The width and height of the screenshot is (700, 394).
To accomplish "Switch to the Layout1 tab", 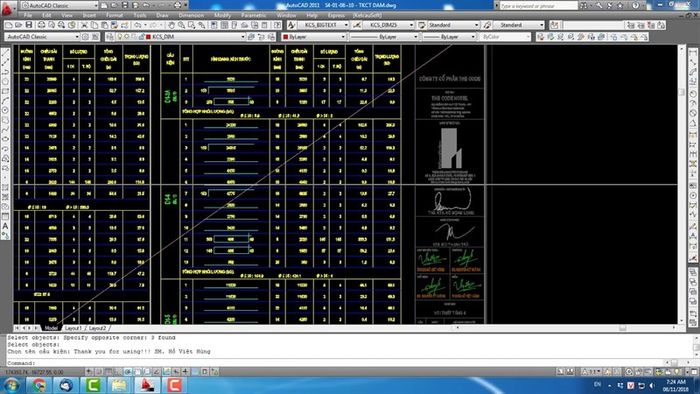I will (x=74, y=328).
